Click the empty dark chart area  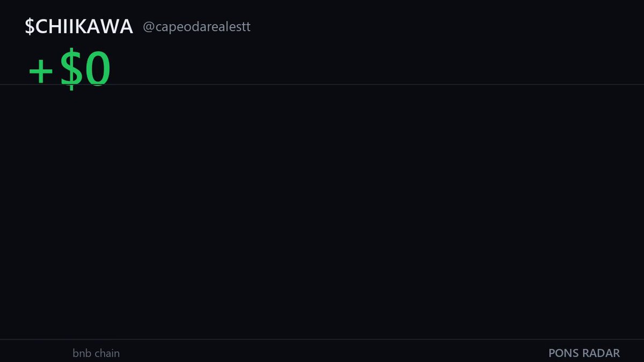coord(322,212)
